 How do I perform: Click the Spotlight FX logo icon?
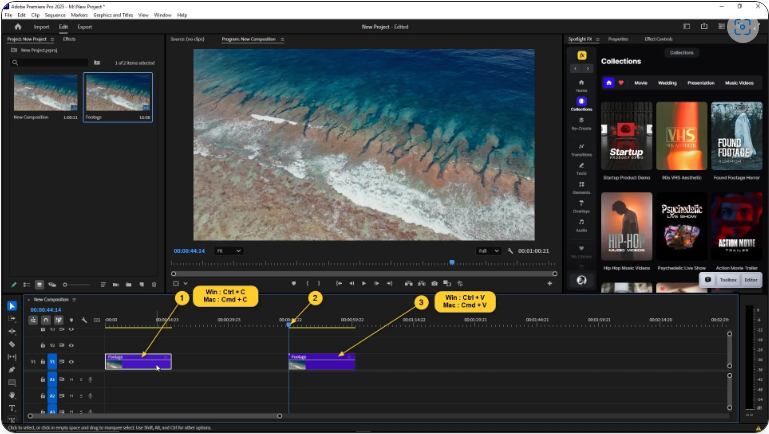(x=582, y=55)
